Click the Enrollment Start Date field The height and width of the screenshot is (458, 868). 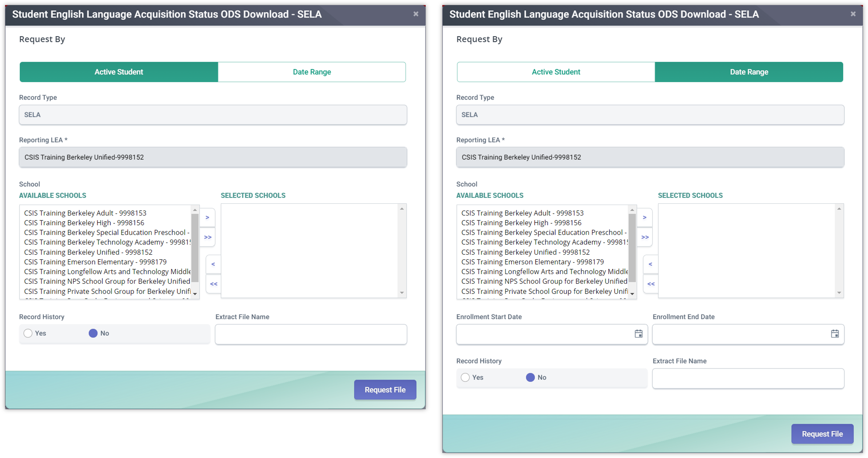[552, 334]
